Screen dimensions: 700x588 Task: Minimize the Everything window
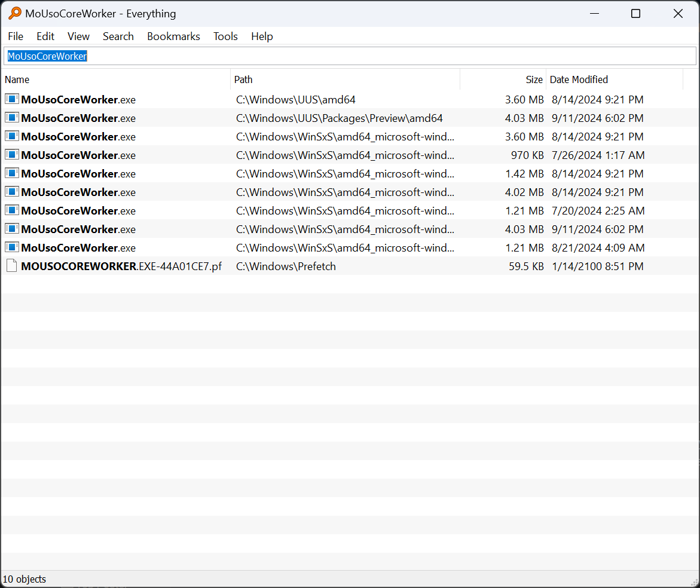point(594,13)
